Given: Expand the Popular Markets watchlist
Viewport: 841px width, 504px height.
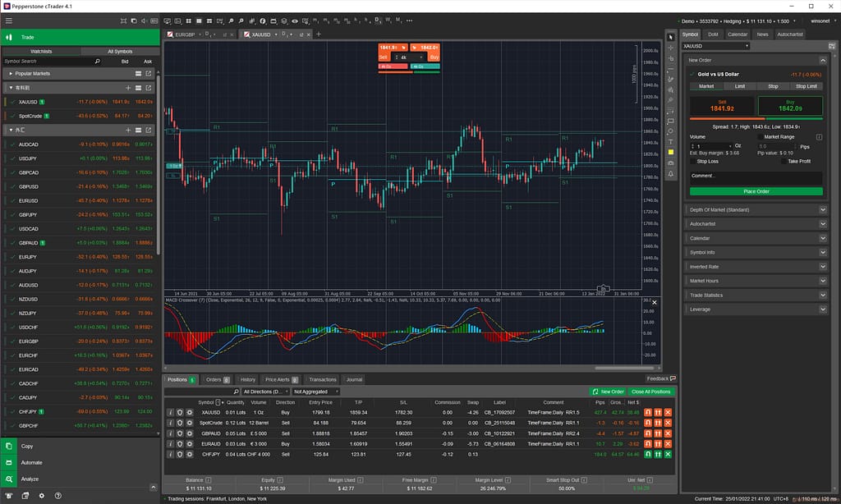Looking at the screenshot, I should 11,73.
